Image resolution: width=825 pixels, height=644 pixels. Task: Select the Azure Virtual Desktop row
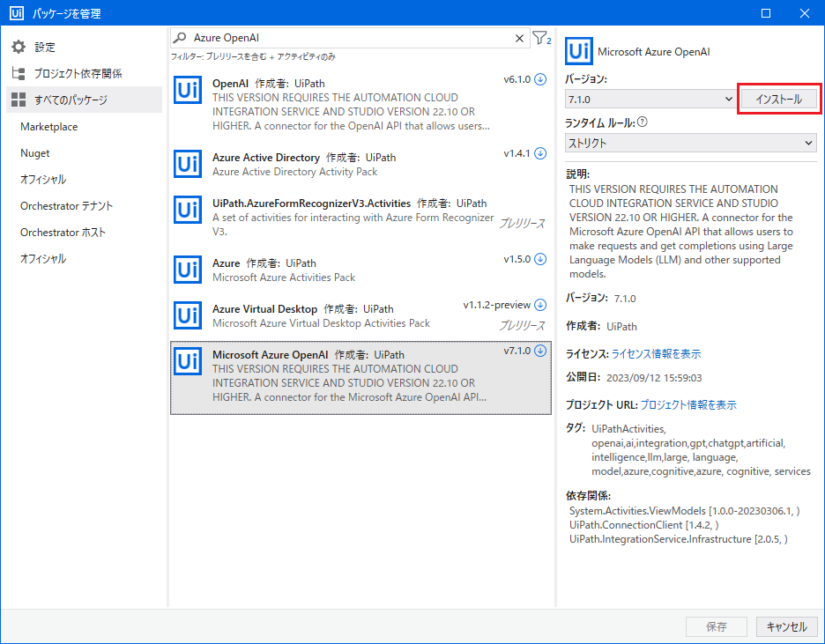pyautogui.click(x=361, y=316)
